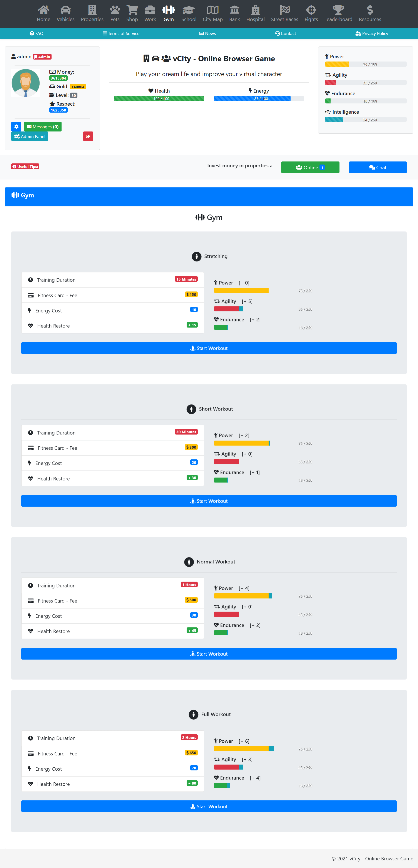Start Workout for Stretching
The height and width of the screenshot is (868, 418).
coord(209,348)
